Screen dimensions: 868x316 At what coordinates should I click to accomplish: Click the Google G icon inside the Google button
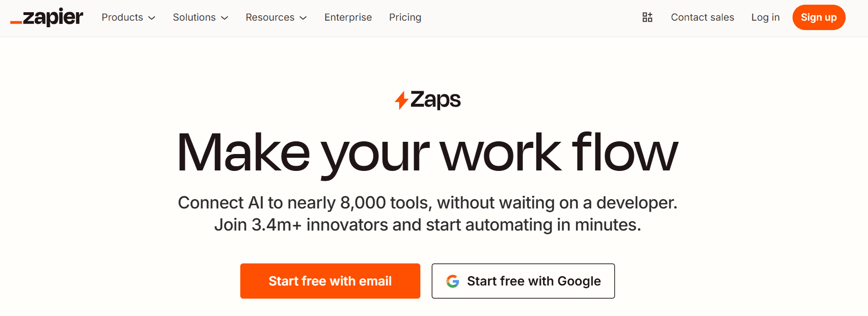pos(453,281)
